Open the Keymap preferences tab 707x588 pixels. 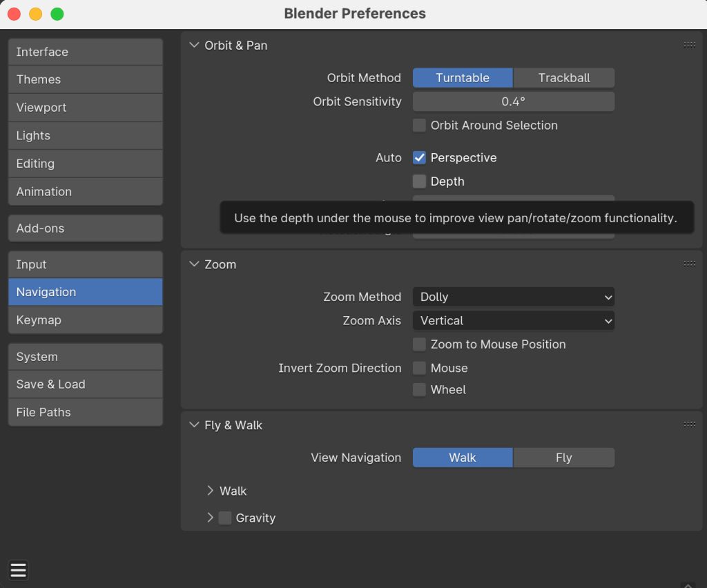point(85,320)
